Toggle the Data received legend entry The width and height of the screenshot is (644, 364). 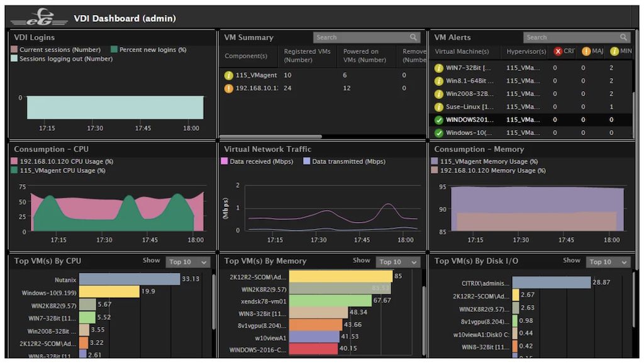(225, 162)
